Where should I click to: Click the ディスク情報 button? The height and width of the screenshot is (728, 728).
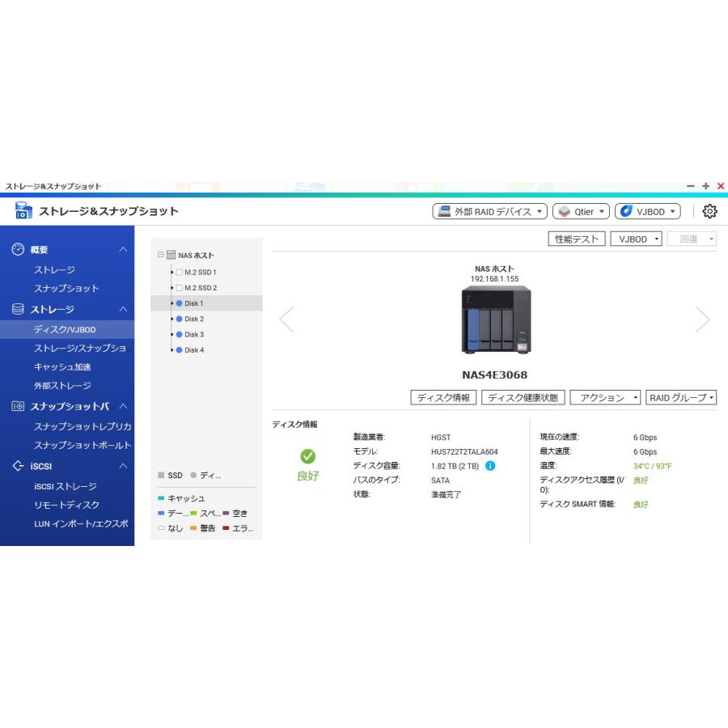coord(443,397)
